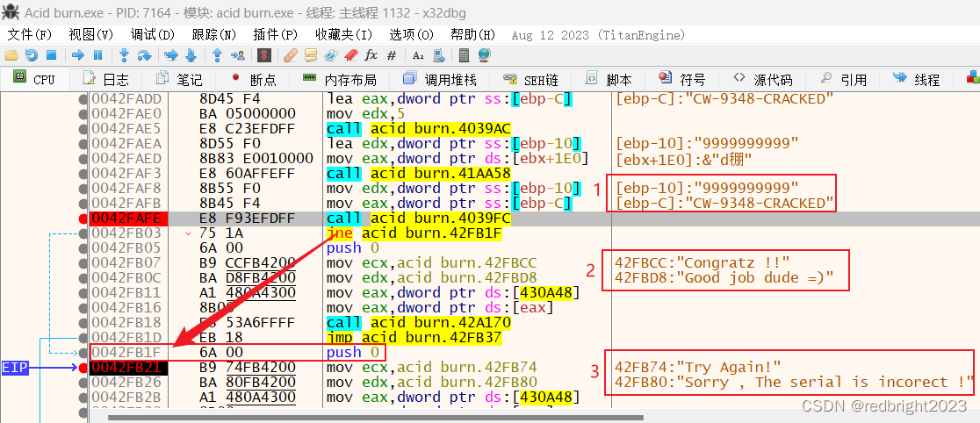Run the program with the arrow icon
The height and width of the screenshot is (423, 980).
(x=78, y=55)
